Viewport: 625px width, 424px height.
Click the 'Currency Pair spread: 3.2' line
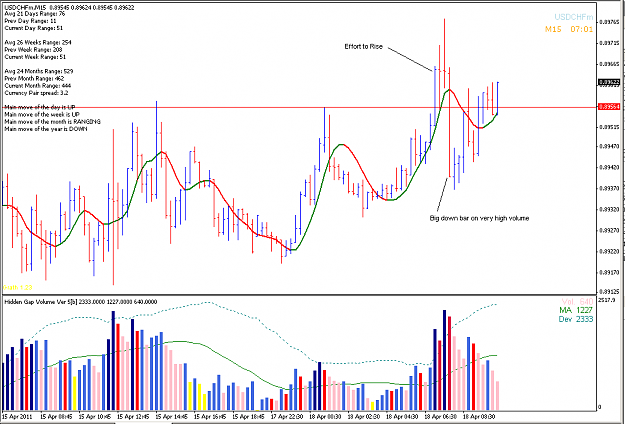pos(36,92)
